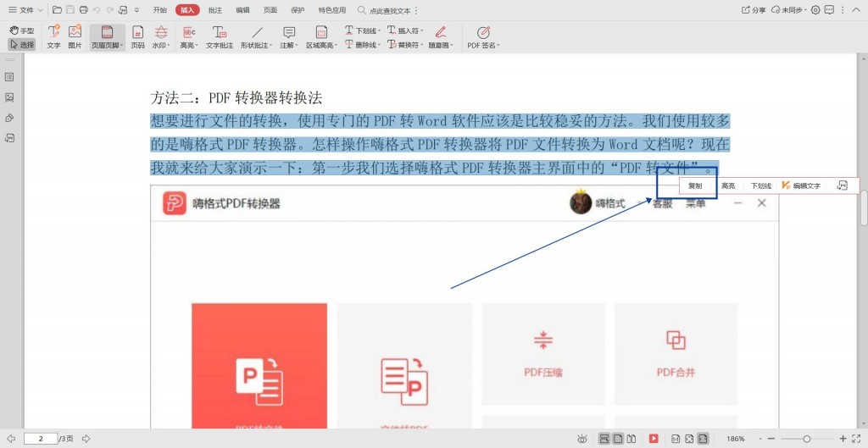Open the customize quick access dropdown
Viewport: 868px width, 448px height.
[x=136, y=10]
